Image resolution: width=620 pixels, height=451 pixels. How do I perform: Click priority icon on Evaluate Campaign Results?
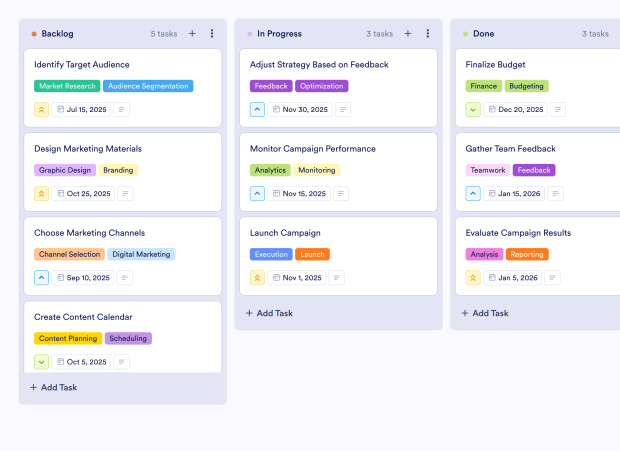click(x=474, y=278)
